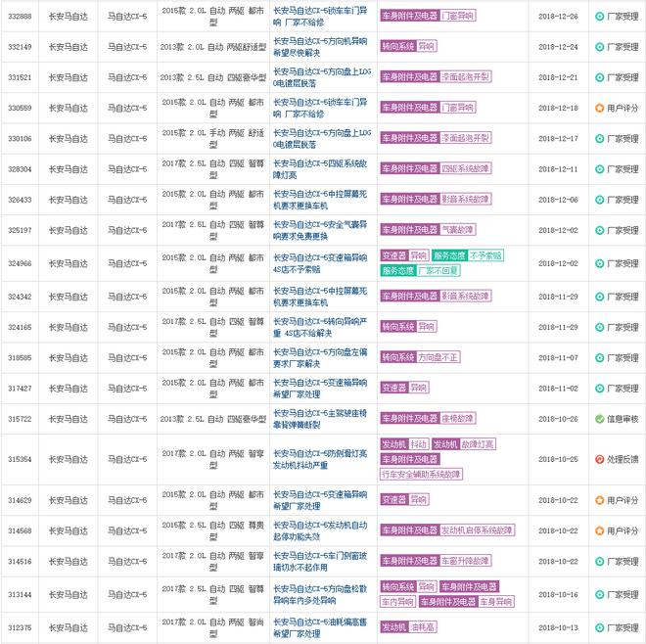Open the 方向盘松散异响车内多处异响 complaint link
Screen dimensions: 646x644
[x=320, y=594]
